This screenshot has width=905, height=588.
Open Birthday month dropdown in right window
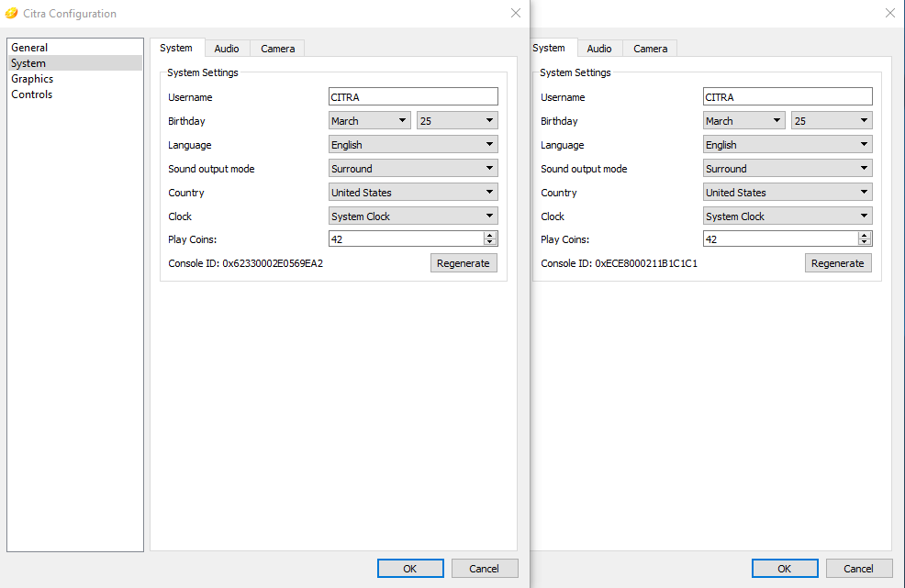[744, 120]
